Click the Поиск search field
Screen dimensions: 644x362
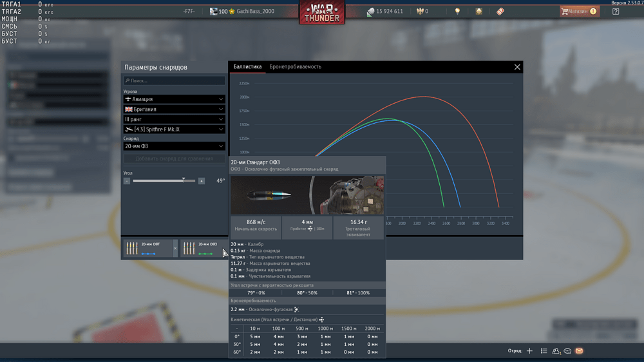coord(174,81)
